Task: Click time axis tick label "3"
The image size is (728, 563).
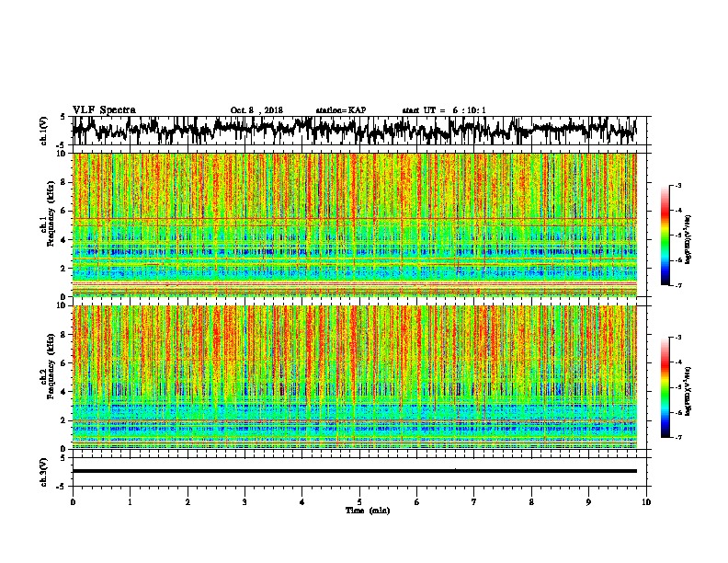Action: (x=245, y=502)
